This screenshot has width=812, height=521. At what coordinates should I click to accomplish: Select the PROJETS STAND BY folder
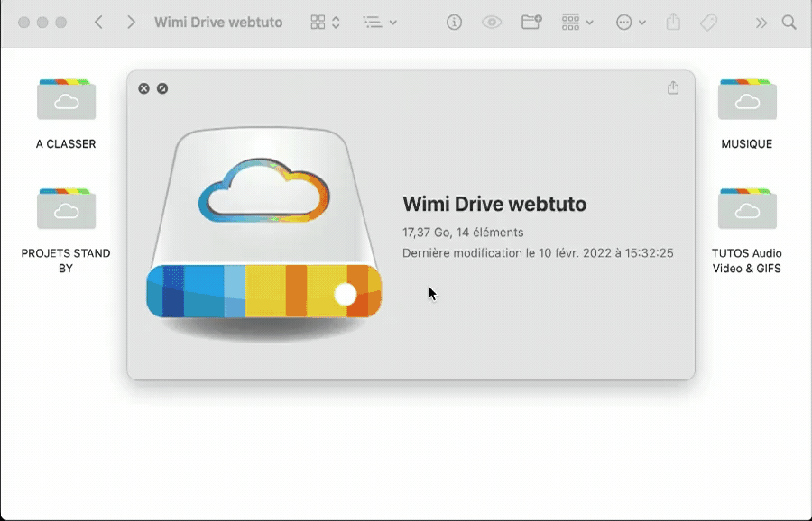pos(65,209)
